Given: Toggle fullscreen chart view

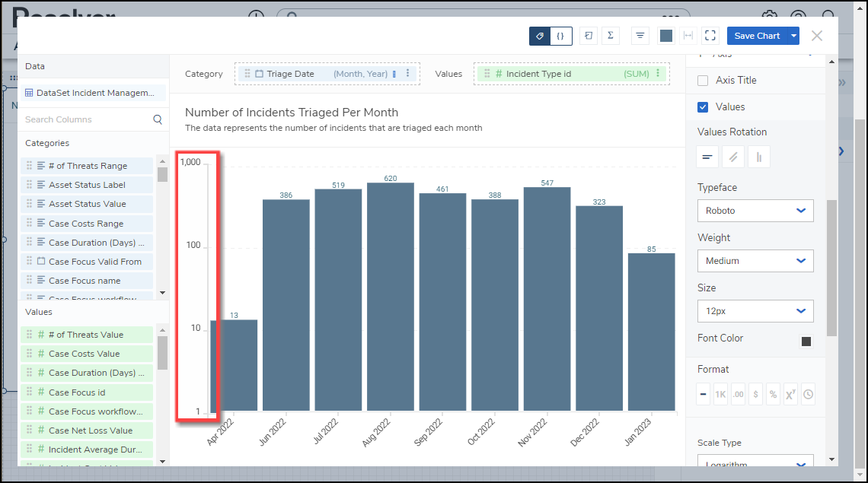Looking at the screenshot, I should (710, 36).
